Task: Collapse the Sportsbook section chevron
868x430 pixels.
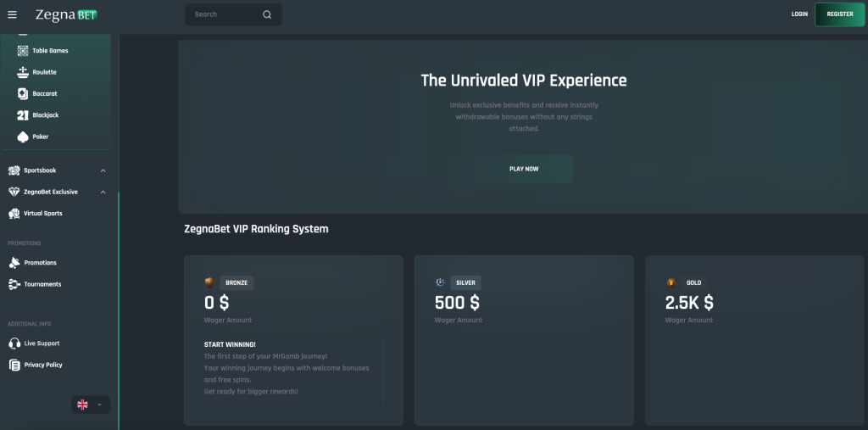Action: click(103, 170)
